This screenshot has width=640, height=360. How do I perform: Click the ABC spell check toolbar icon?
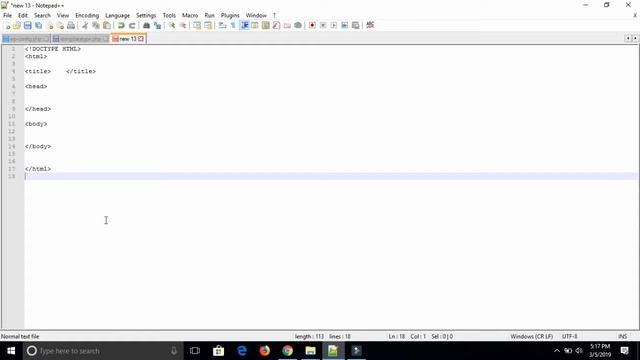click(x=370, y=25)
